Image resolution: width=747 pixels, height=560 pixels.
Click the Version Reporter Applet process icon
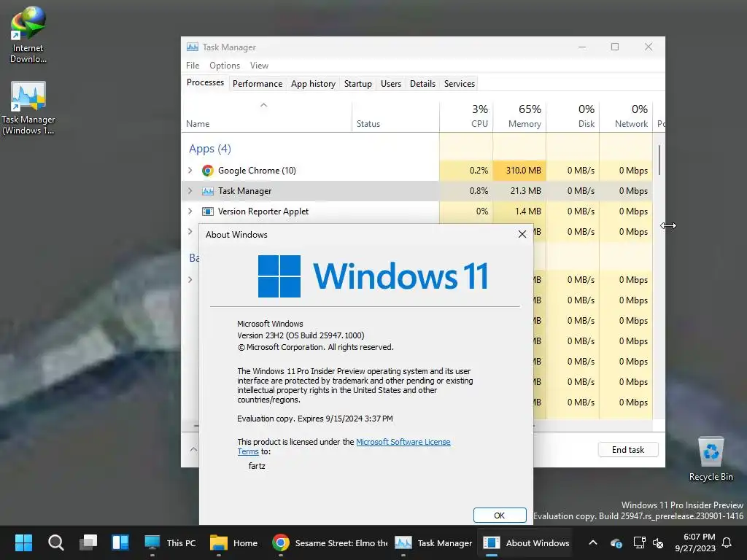(208, 211)
